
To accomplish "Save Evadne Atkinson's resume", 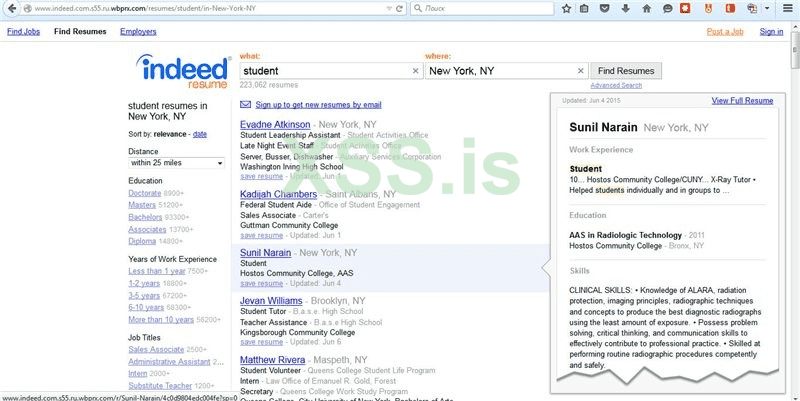I will coord(261,176).
